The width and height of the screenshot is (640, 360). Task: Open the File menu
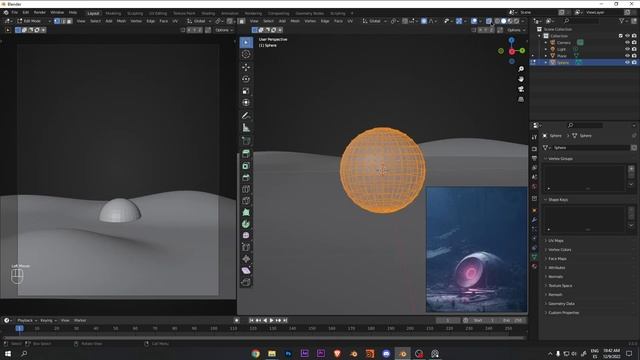coord(15,13)
